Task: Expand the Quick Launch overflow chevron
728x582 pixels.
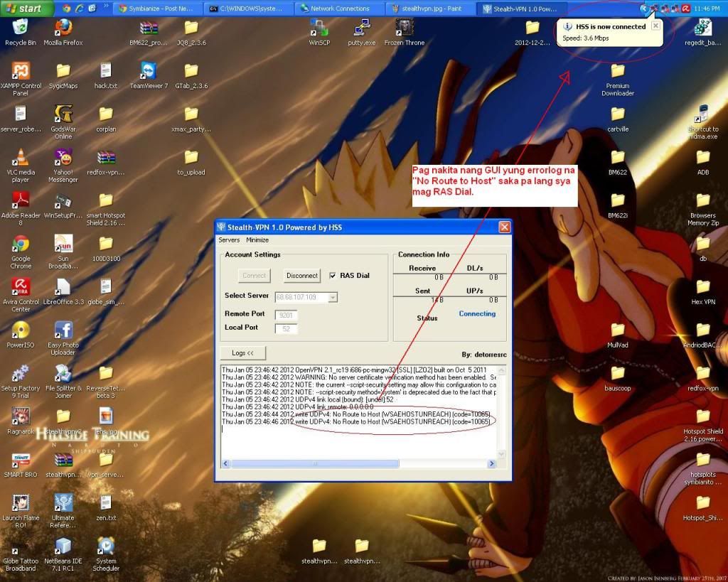Action: click(x=106, y=7)
